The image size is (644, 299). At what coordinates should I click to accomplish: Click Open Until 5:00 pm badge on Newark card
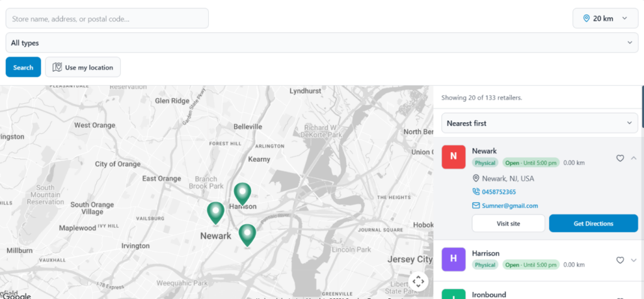click(x=531, y=162)
